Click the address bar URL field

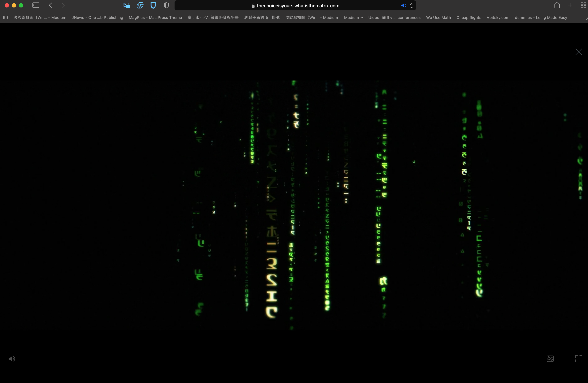click(295, 5)
